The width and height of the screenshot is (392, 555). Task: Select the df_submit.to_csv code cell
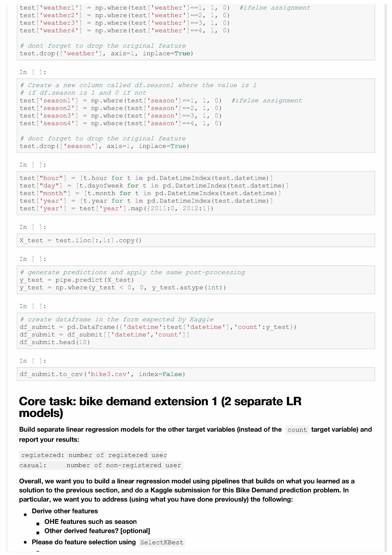tap(196, 374)
